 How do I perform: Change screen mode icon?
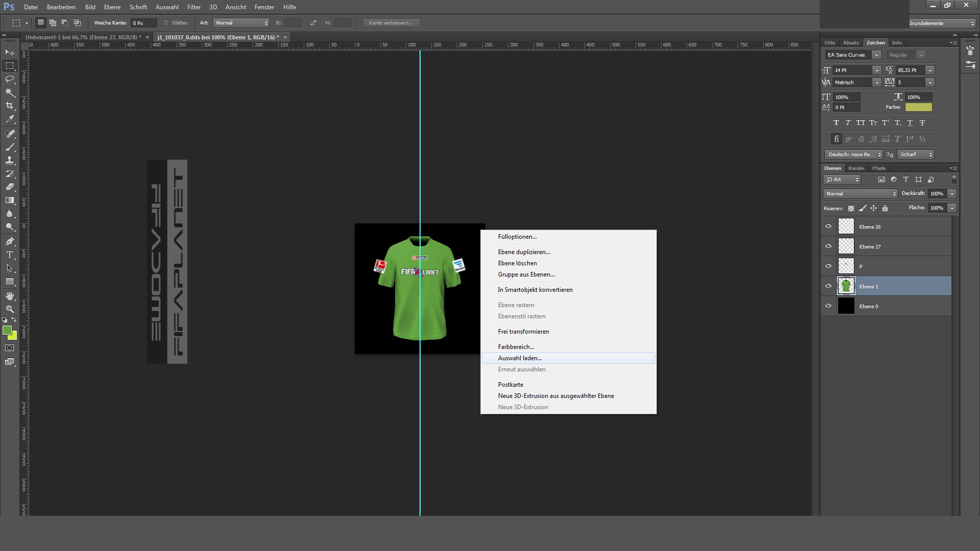(x=10, y=362)
